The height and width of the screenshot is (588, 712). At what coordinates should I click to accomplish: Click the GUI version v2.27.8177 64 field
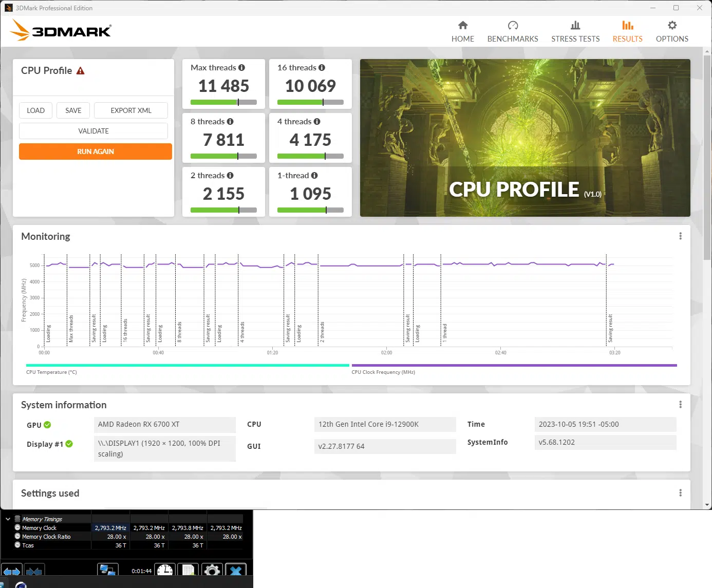(385, 447)
